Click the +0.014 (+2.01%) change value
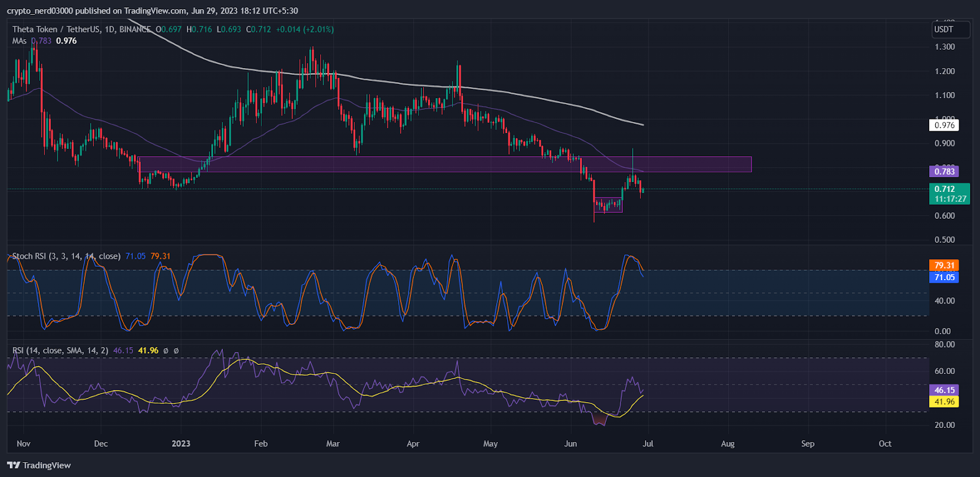Viewport: 980px width, 477px height. [305, 29]
